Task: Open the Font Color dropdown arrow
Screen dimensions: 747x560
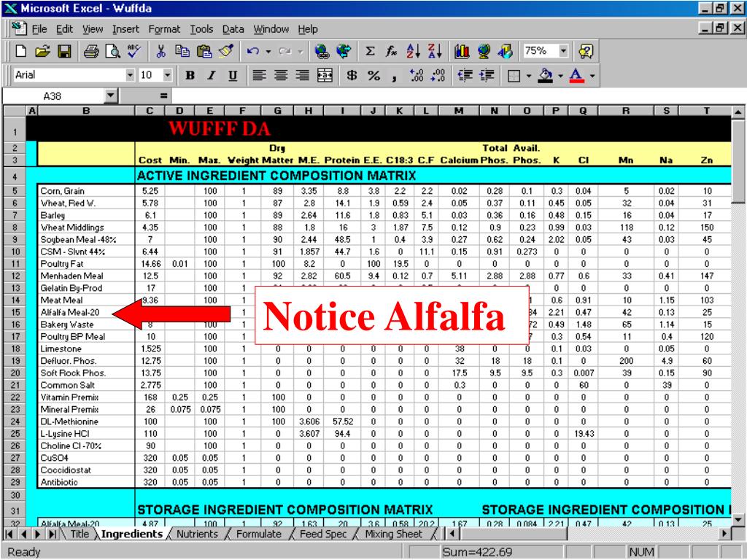Action: (592, 76)
